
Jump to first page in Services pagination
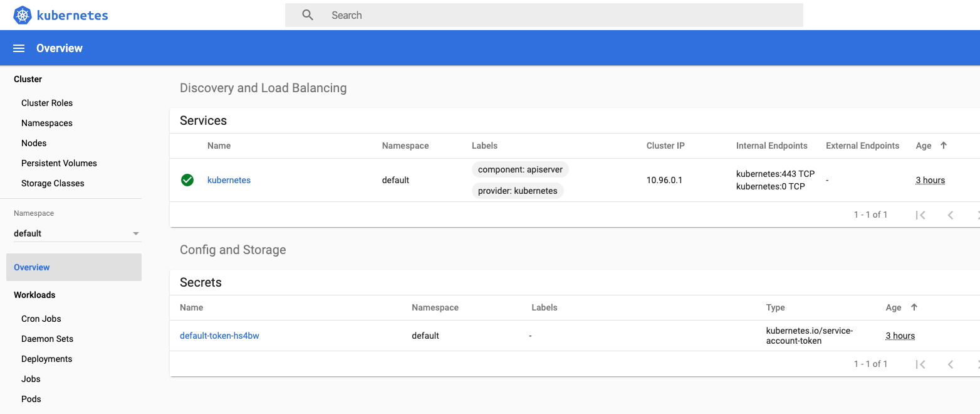(920, 215)
